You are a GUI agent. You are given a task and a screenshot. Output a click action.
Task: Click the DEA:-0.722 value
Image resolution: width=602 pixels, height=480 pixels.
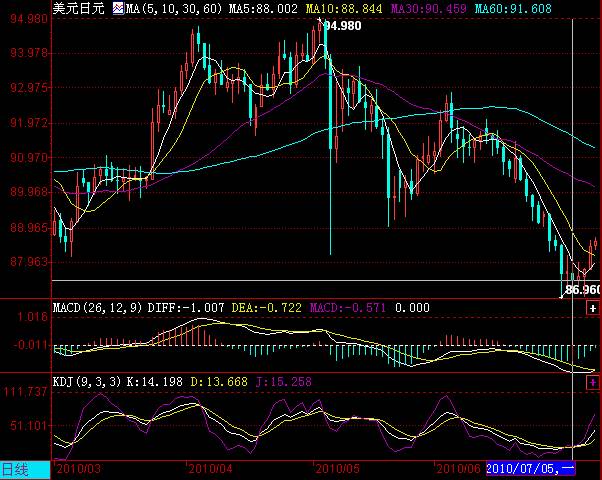(x=267, y=308)
